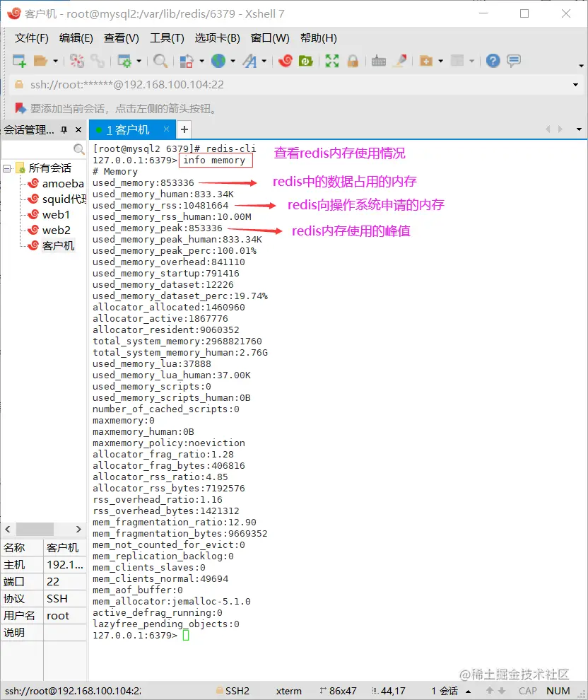Click the session manager search field

pyautogui.click(x=37, y=149)
